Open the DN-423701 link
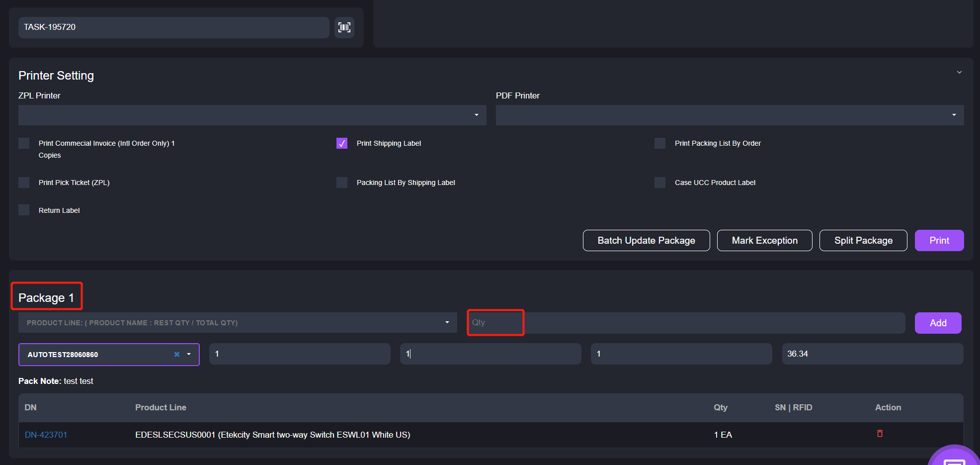The width and height of the screenshot is (980, 465). pos(46,435)
